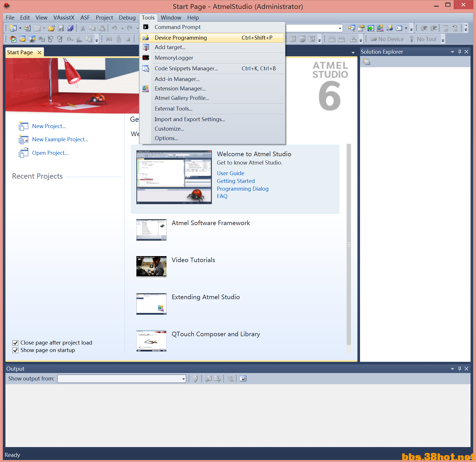
Task: Click the Extension Manager menu icon
Action: [x=146, y=88]
